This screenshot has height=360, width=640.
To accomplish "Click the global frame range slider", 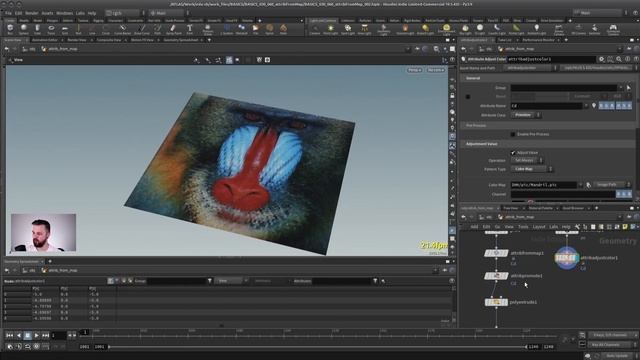I will (x=318, y=347).
